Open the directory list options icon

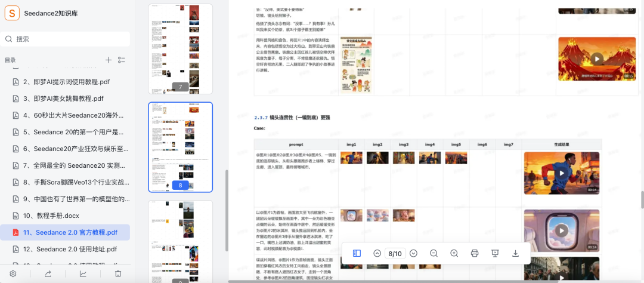[x=122, y=60]
